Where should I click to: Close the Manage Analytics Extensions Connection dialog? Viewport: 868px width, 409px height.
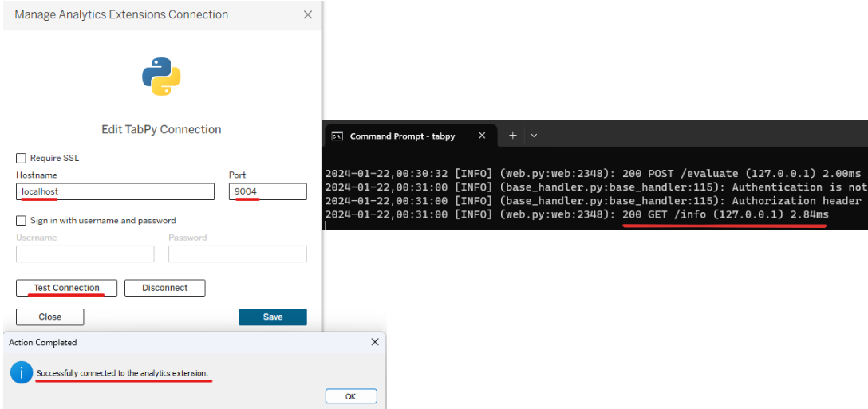(x=308, y=15)
